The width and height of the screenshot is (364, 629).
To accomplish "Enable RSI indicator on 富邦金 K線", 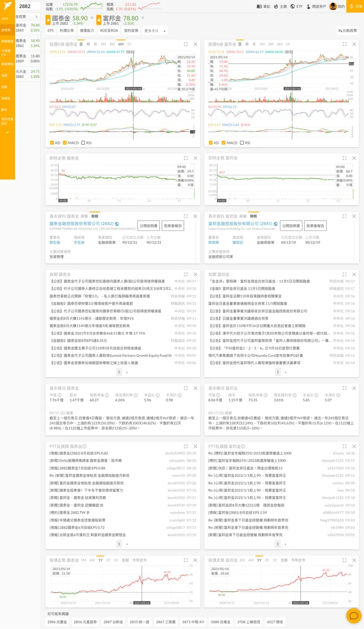I will tap(242, 143).
